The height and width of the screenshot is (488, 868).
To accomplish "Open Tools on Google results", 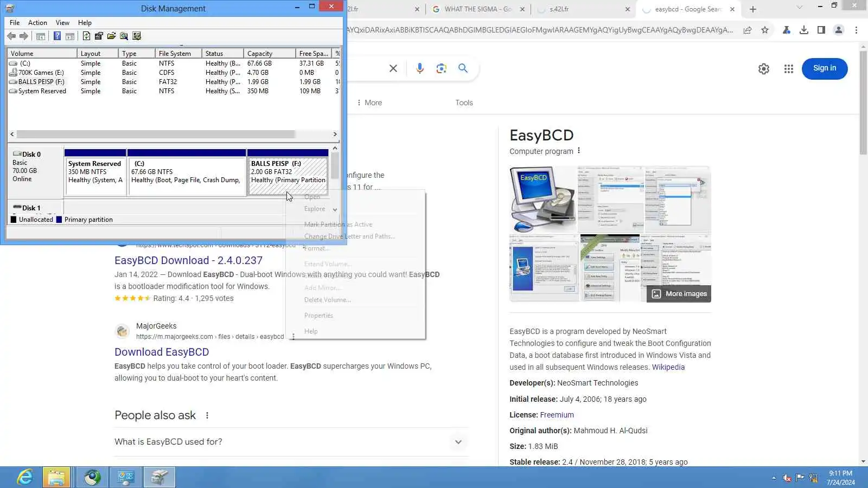I will point(464,102).
